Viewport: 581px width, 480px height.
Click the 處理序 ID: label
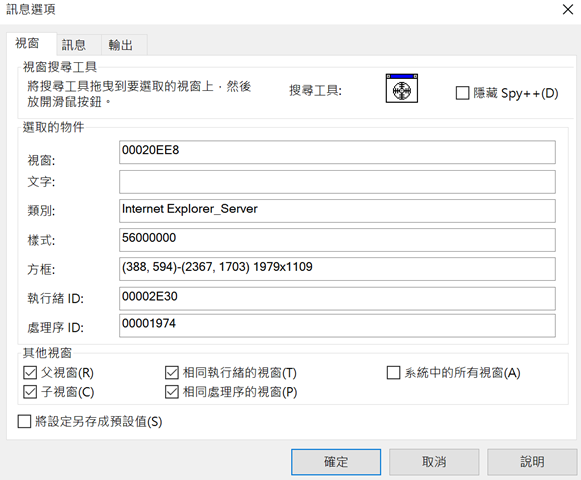point(56,327)
